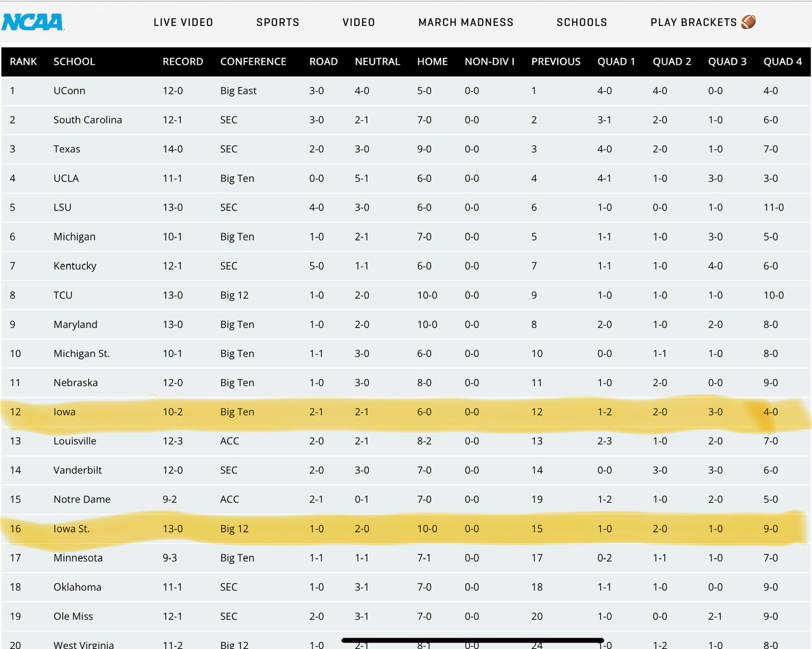The height and width of the screenshot is (649, 812).
Task: Click the Previous column header
Action: (556, 62)
